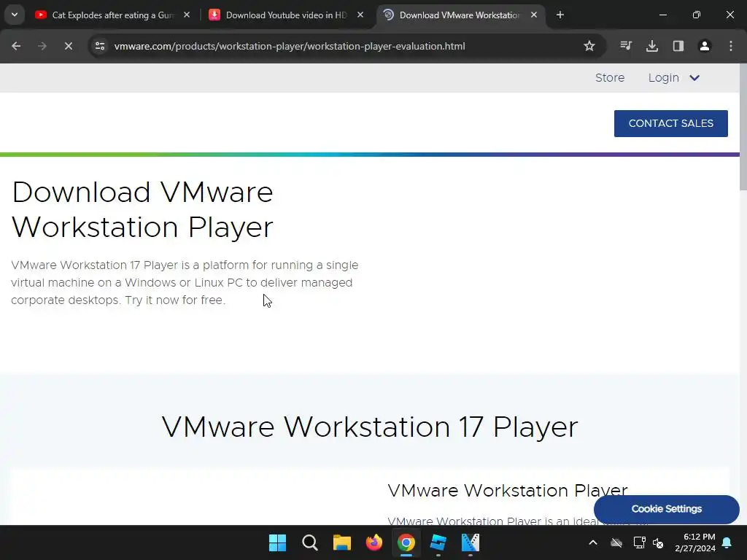View site information icon in address bar
Viewport: 747px width, 560px height.
[x=100, y=46]
